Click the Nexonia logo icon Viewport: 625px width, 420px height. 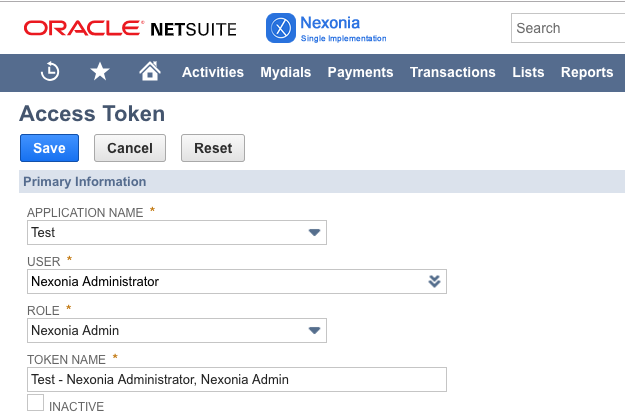coord(280,28)
